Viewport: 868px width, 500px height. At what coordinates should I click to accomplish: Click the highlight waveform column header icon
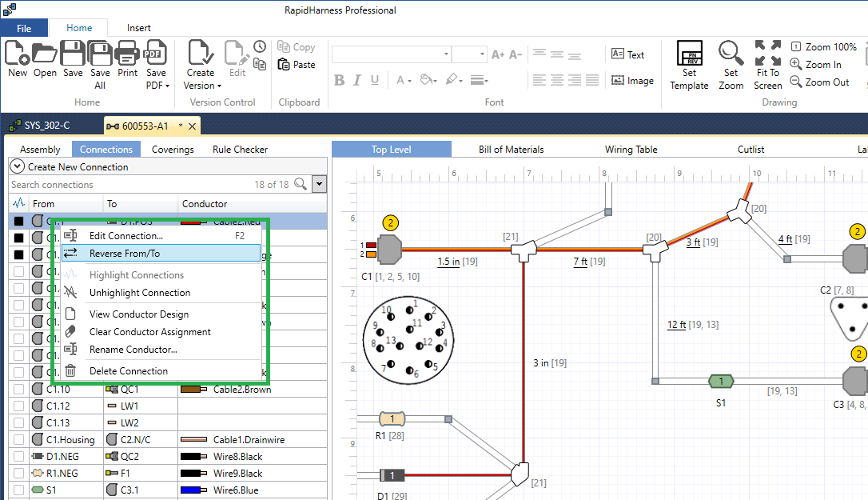[x=18, y=203]
